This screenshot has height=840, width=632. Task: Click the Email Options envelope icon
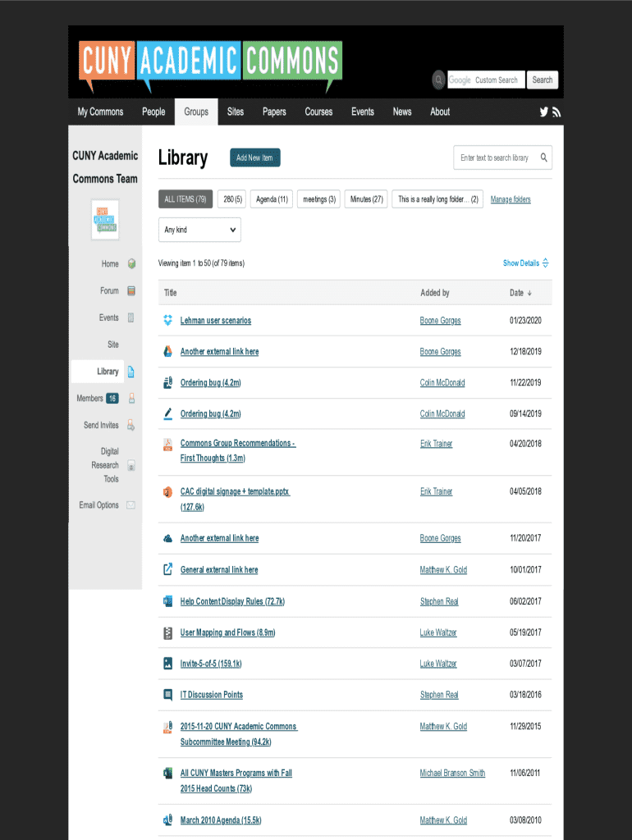pos(131,505)
